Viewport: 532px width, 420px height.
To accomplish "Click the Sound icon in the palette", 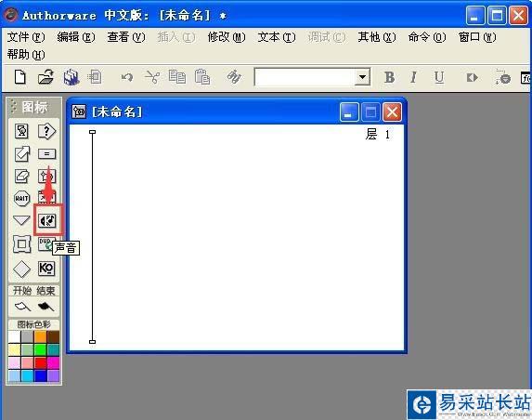I will pyautogui.click(x=46, y=221).
